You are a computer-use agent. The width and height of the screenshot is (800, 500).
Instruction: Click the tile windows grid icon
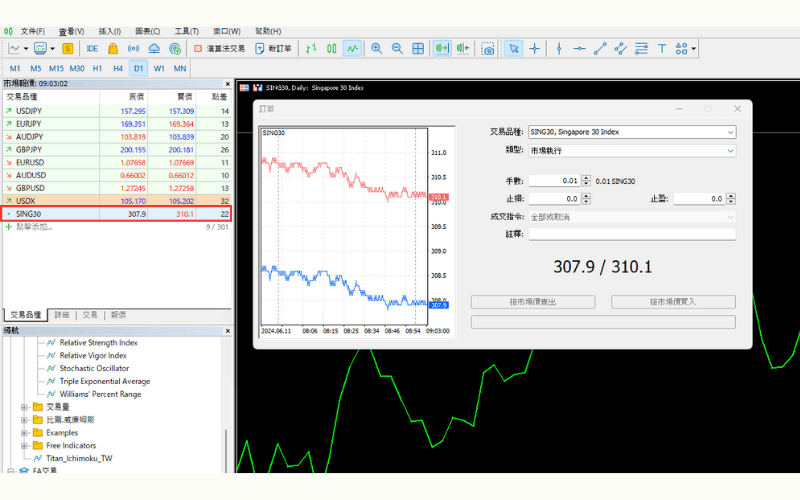click(x=418, y=48)
